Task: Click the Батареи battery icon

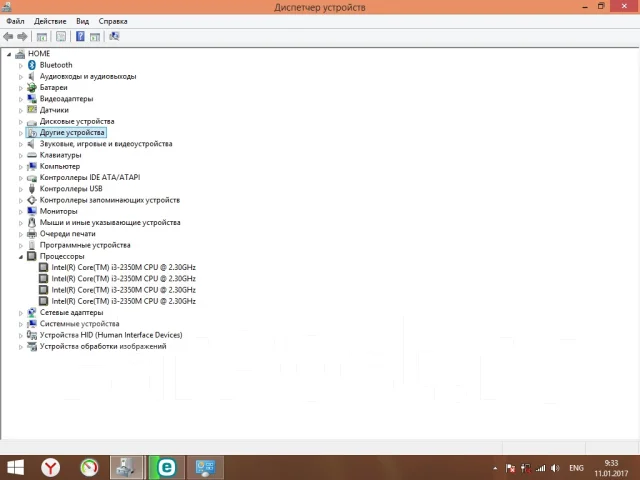Action: [x=32, y=87]
